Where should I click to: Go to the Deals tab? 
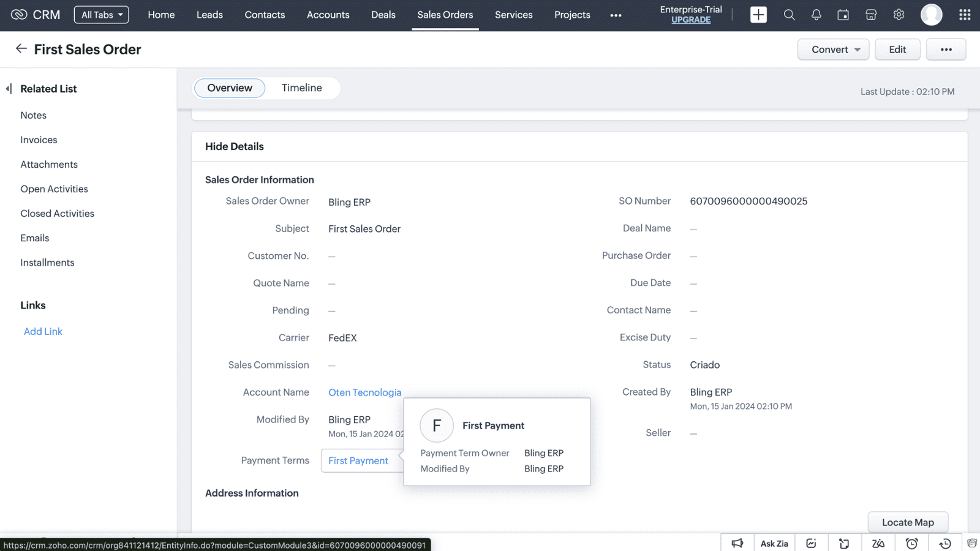tap(383, 15)
